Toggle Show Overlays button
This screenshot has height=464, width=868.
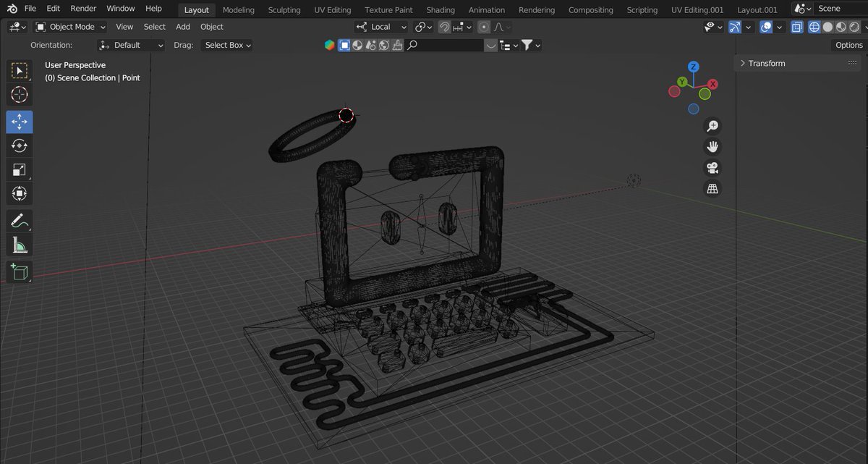click(767, 27)
